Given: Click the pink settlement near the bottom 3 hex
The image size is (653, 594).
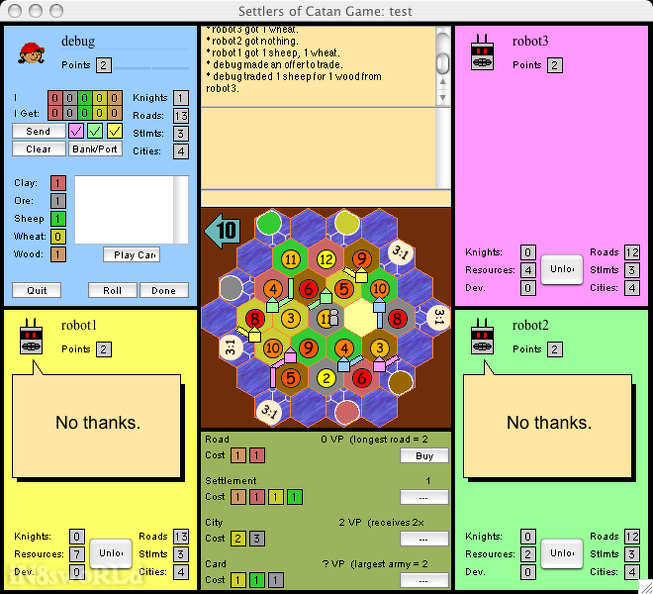Looking at the screenshot, I should pyautogui.click(x=379, y=364).
